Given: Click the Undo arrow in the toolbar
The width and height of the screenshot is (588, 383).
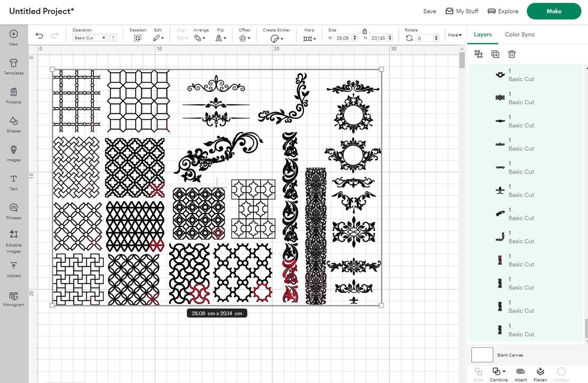Looking at the screenshot, I should [39, 35].
